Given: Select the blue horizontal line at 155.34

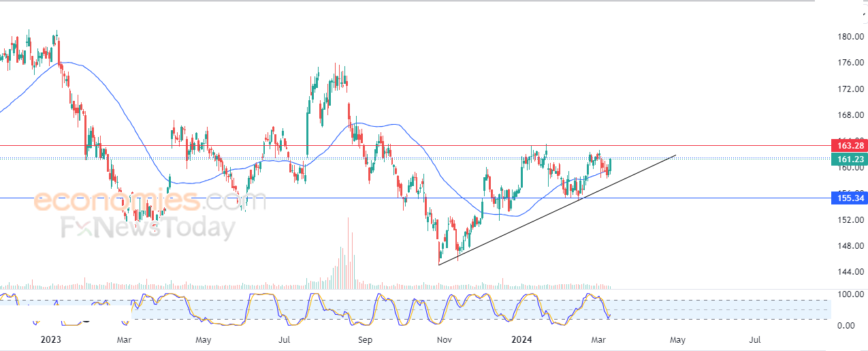Looking at the screenshot, I should (415, 198).
